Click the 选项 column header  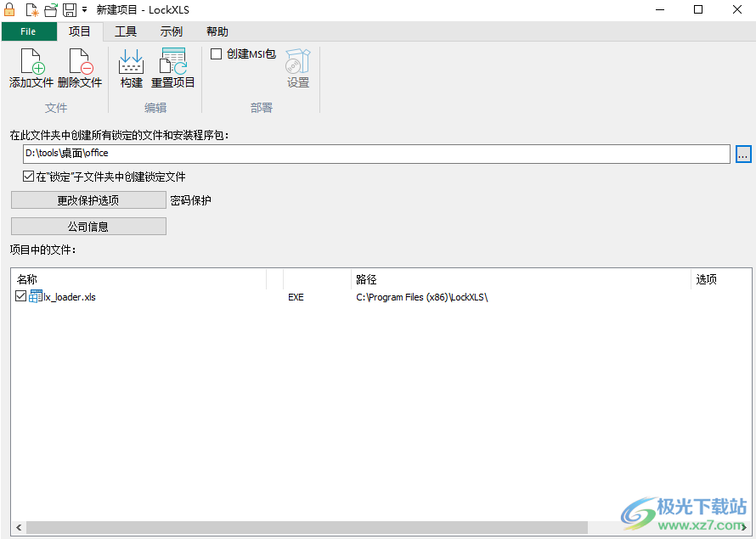pyautogui.click(x=721, y=279)
